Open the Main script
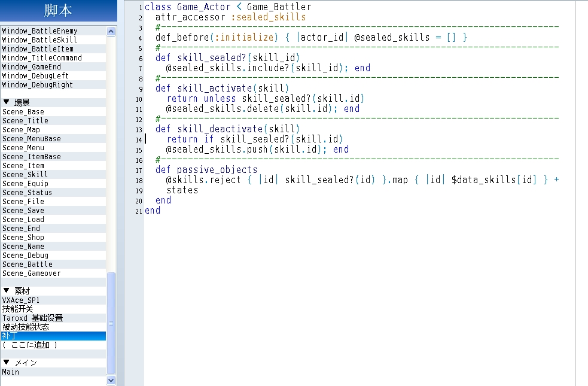This screenshot has width=588, height=386. pos(54,372)
